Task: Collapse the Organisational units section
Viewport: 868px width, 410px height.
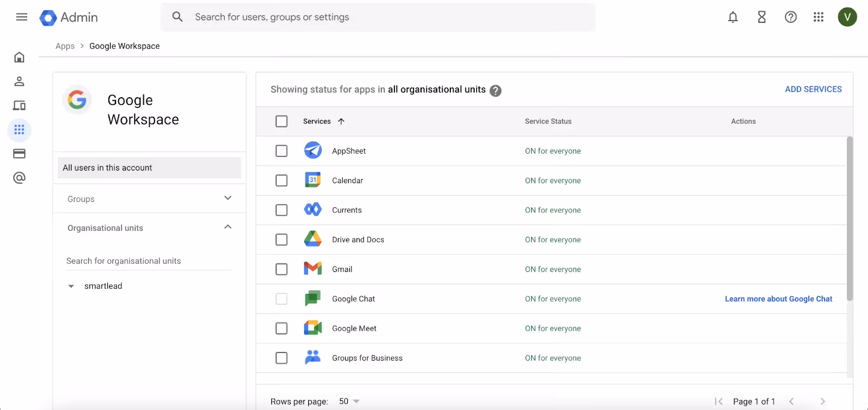Action: (x=228, y=227)
